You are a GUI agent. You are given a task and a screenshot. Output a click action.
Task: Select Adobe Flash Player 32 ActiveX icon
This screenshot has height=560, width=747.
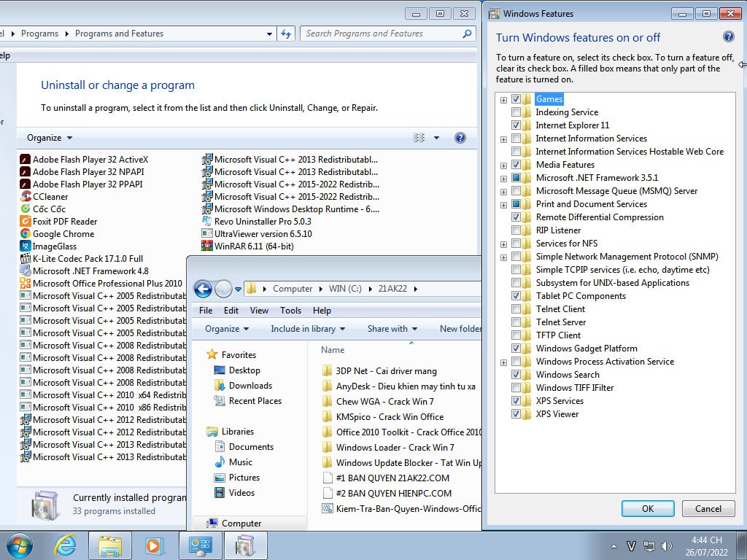[26, 160]
